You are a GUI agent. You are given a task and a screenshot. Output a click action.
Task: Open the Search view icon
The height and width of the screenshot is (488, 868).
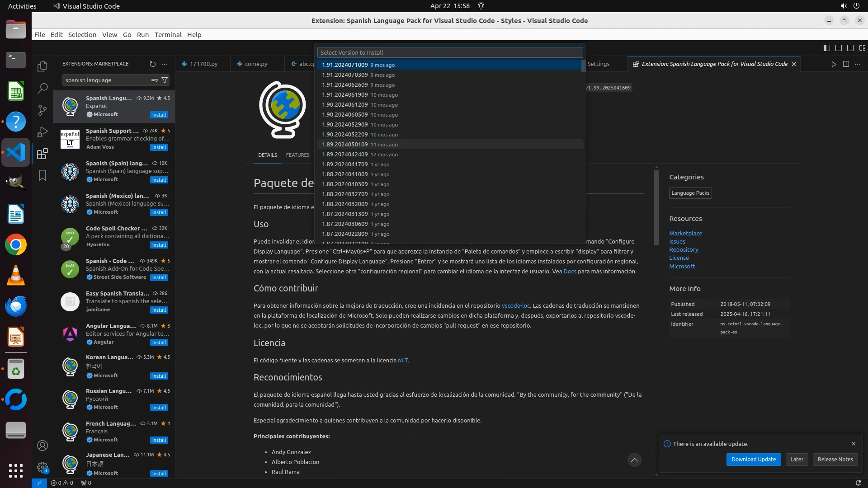point(42,88)
